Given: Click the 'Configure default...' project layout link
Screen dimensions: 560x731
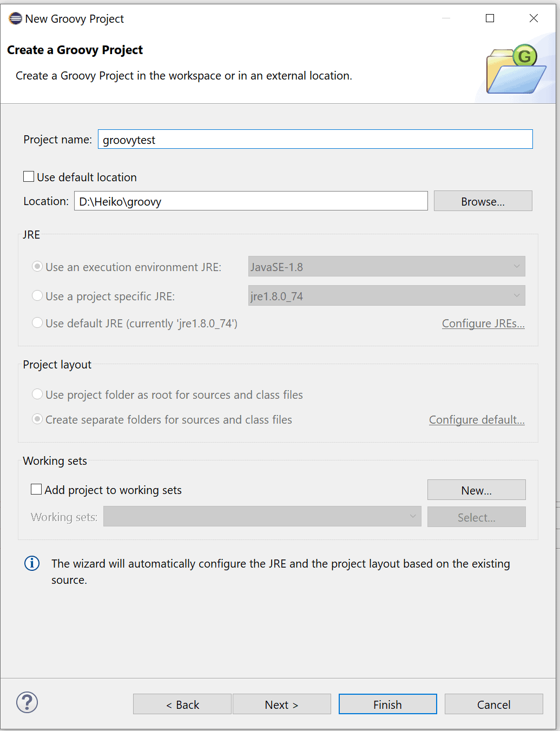Looking at the screenshot, I should (x=476, y=419).
